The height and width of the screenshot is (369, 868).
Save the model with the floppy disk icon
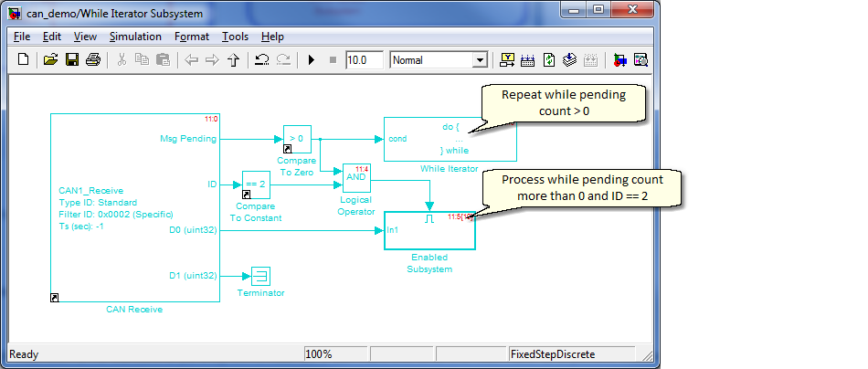[72, 59]
